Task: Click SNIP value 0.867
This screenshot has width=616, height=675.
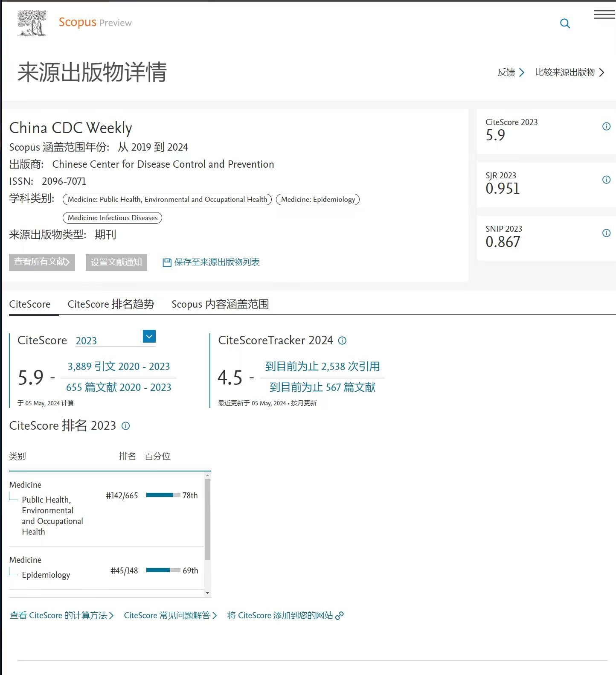Action: (503, 242)
